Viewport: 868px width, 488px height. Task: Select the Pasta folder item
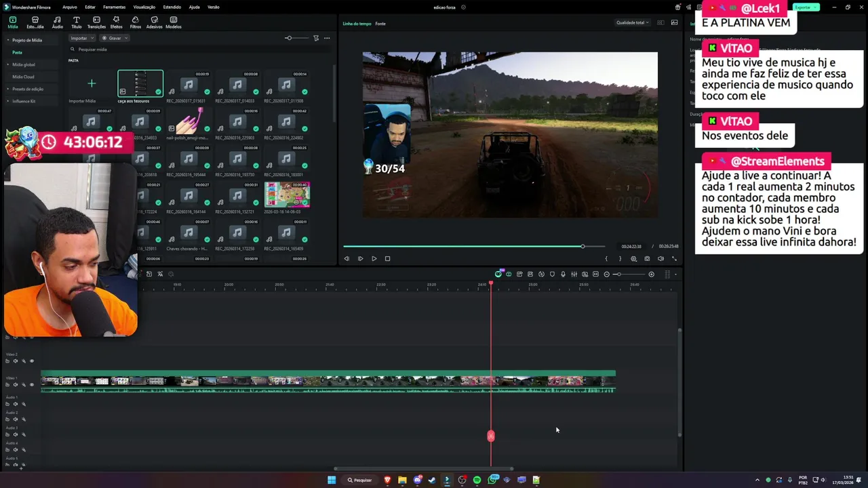click(x=17, y=52)
